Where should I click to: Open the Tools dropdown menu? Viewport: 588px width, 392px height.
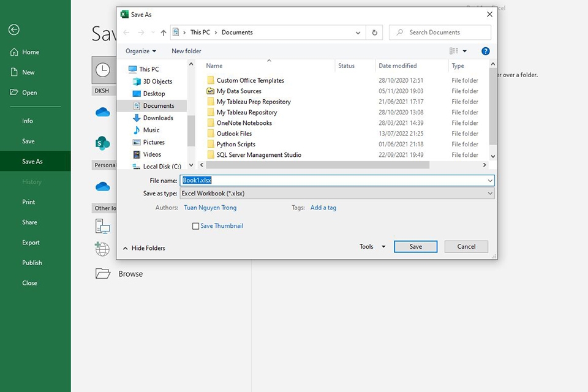click(372, 247)
